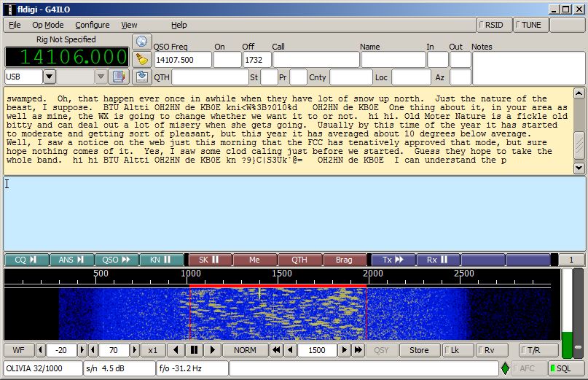Increase the waterfall lower level from -20
This screenshot has height=380, width=588.
click(82, 350)
